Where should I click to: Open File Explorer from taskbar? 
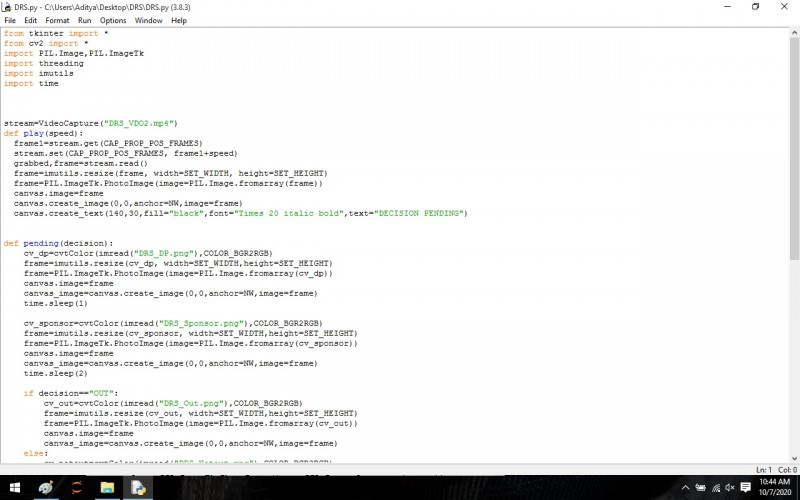coord(107,488)
